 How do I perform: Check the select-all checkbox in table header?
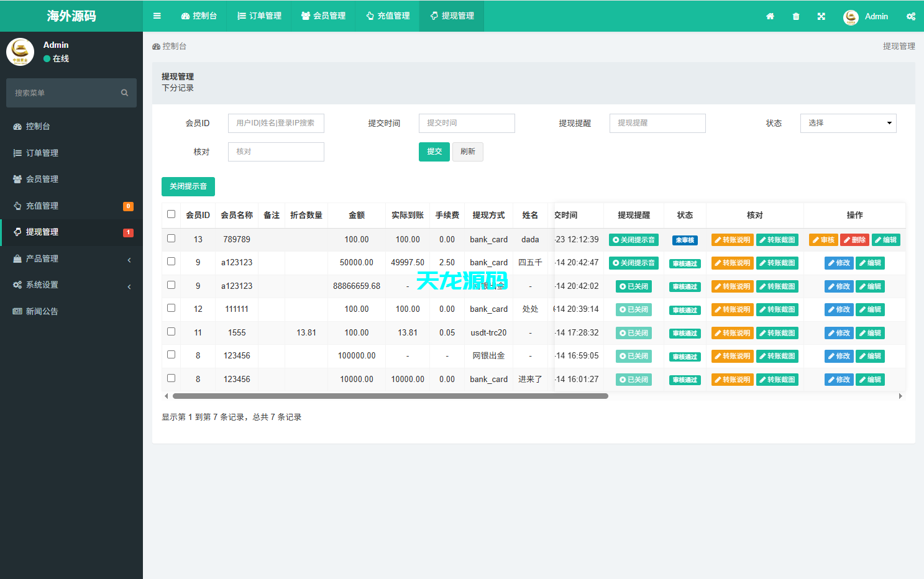(x=171, y=213)
